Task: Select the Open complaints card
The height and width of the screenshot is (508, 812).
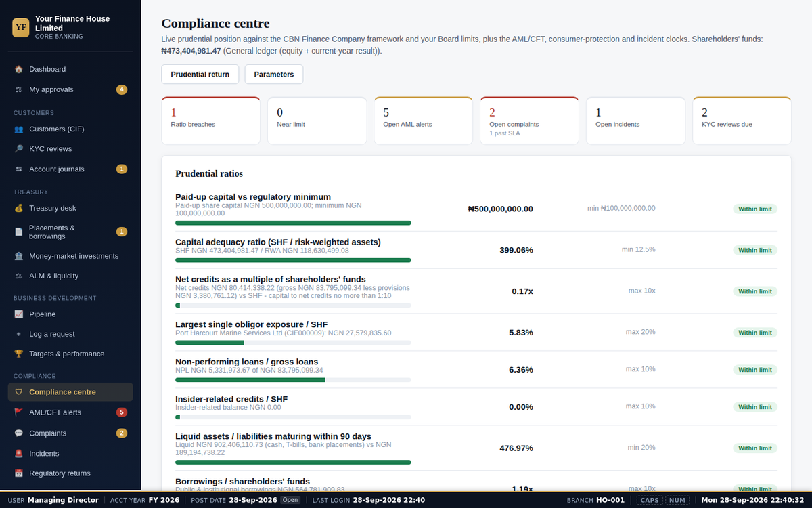Action: 530,121
